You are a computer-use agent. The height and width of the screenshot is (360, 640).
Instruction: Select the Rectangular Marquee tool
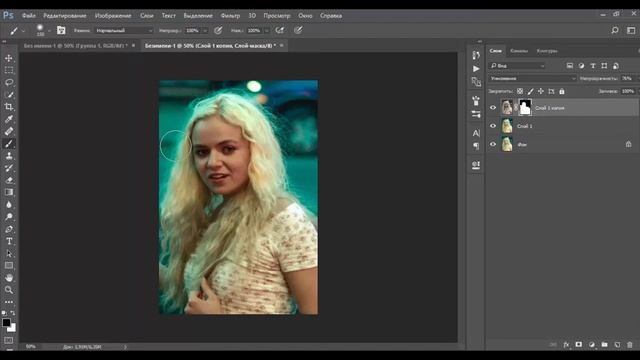[x=9, y=70]
